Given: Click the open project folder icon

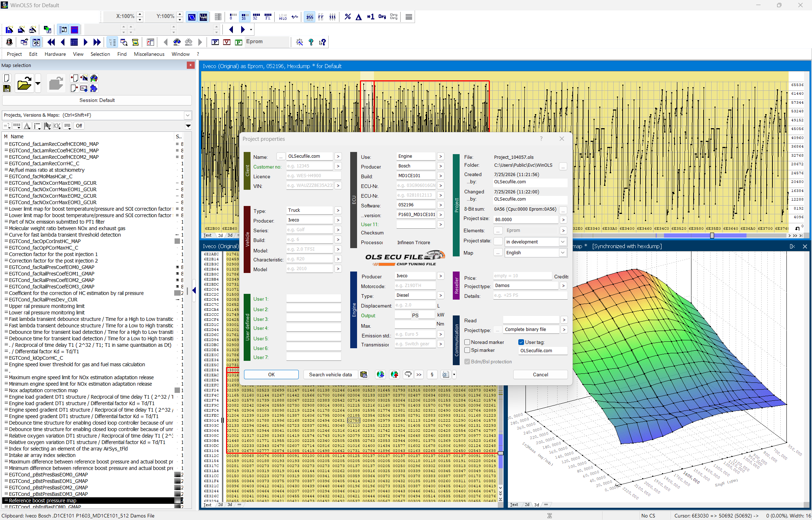Looking at the screenshot, I should point(24,84).
